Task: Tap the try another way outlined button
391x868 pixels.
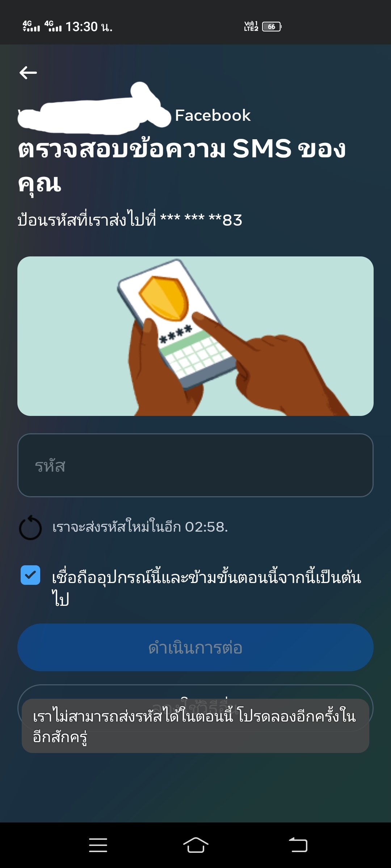Action: [x=195, y=692]
